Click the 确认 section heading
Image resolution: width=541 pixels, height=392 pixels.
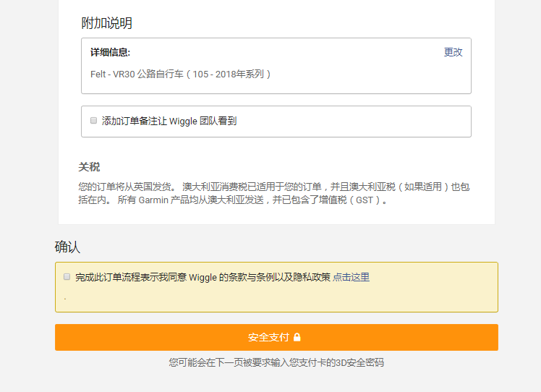coord(67,247)
